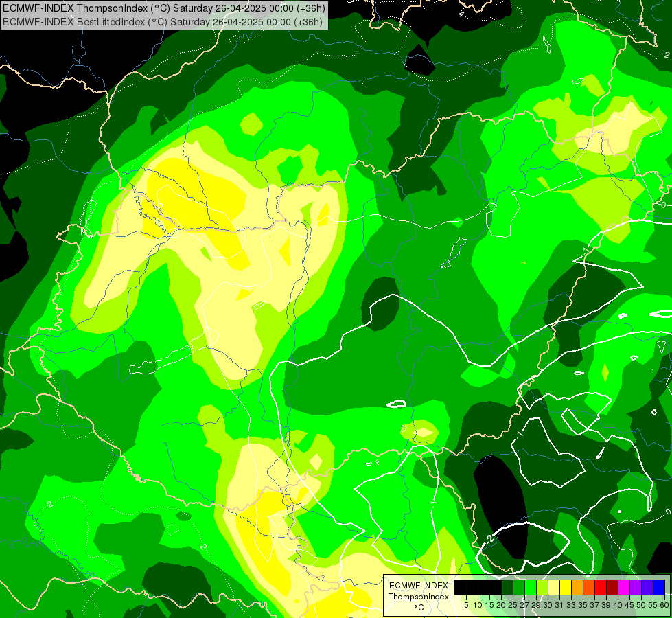Image resolution: width=672 pixels, height=618 pixels.
Task: Pick the orange-red 35–37 legend swatch
Action: pos(589,588)
